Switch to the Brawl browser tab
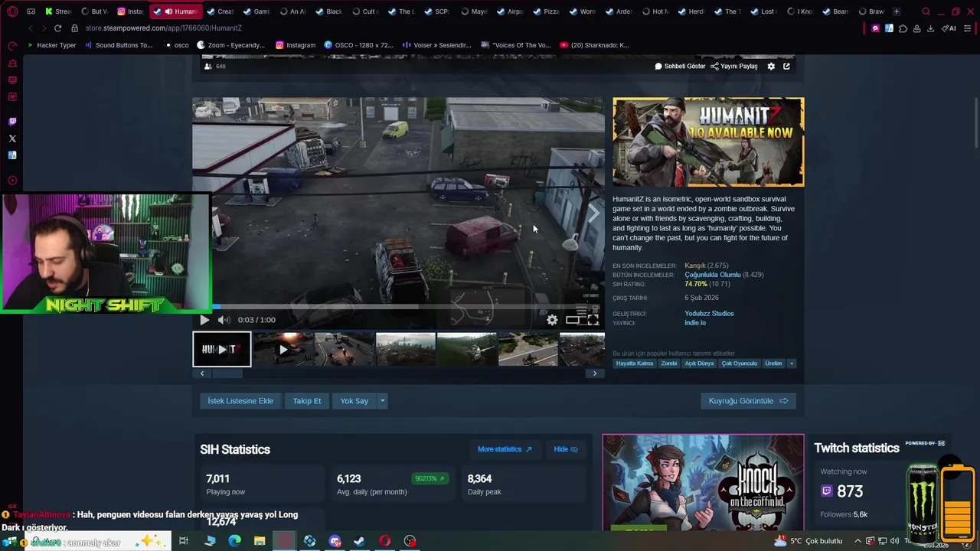 click(x=871, y=11)
